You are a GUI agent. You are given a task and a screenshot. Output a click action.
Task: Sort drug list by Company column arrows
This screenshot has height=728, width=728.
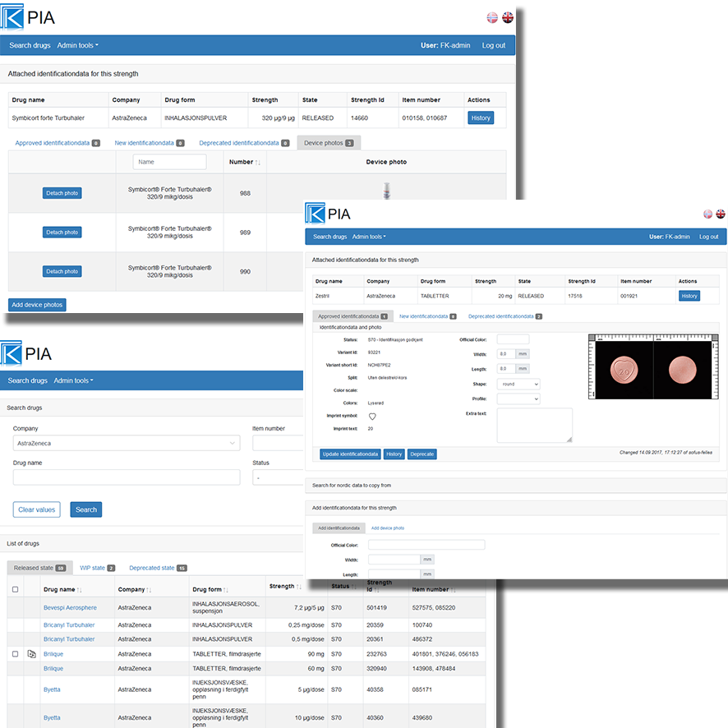(x=149, y=590)
